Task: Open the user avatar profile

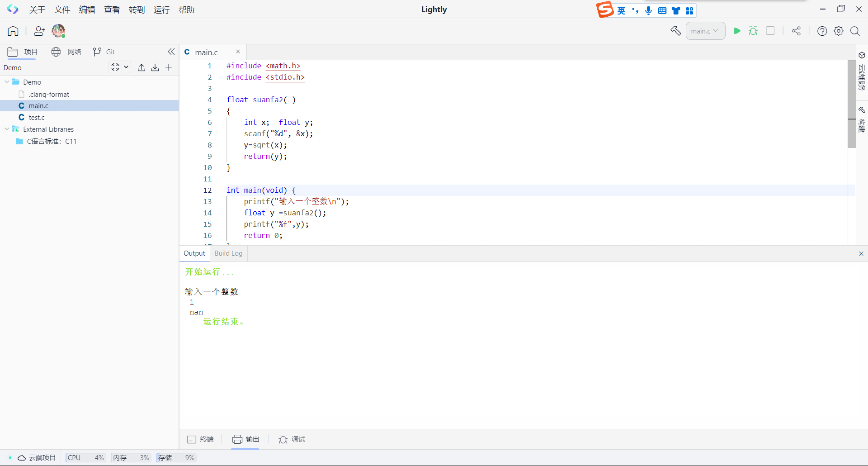Action: (58, 31)
